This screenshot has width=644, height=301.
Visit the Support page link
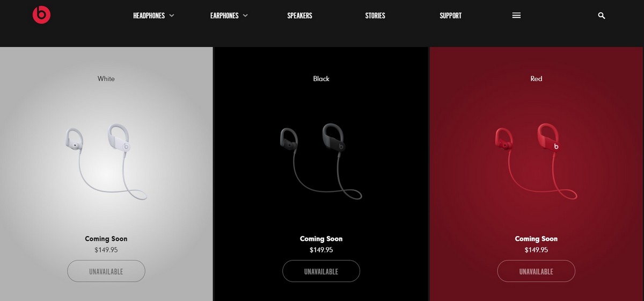click(450, 16)
